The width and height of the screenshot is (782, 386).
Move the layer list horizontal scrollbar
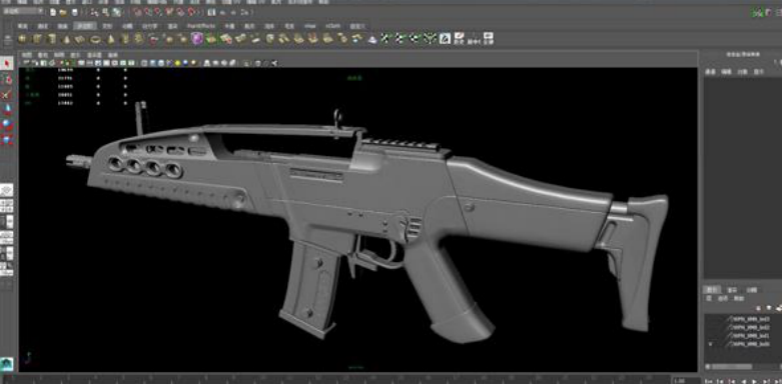[732, 367]
